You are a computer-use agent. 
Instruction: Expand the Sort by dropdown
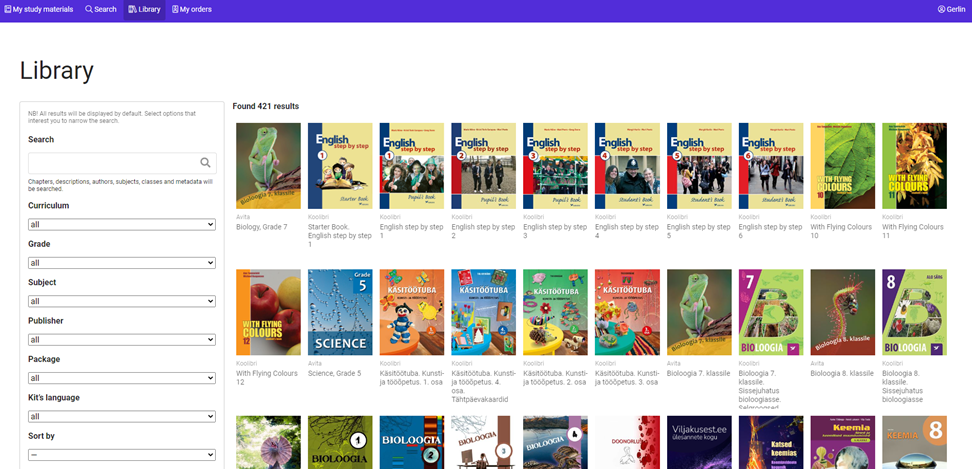pyautogui.click(x=122, y=455)
